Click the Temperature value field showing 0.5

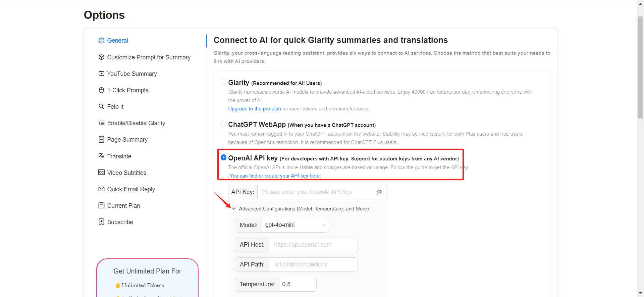297,284
